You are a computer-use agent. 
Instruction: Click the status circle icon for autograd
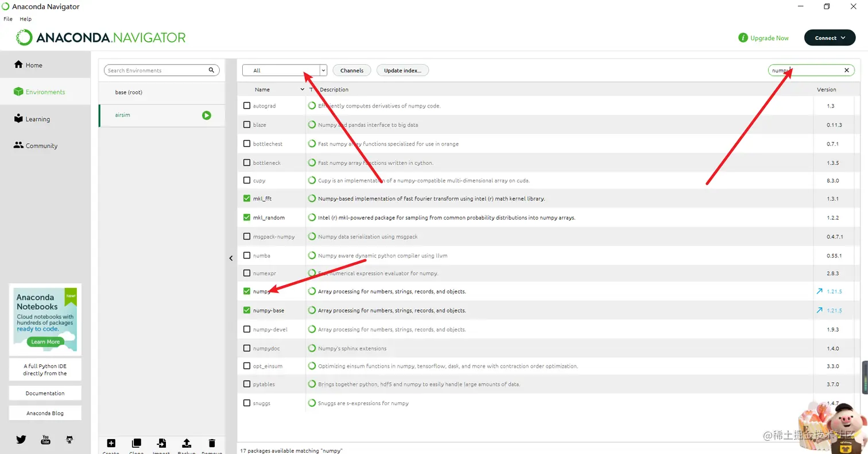312,106
